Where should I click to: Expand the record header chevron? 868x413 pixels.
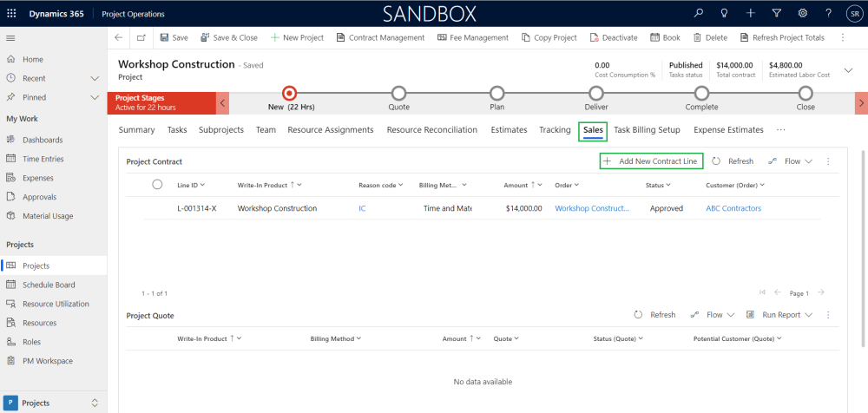(848, 70)
